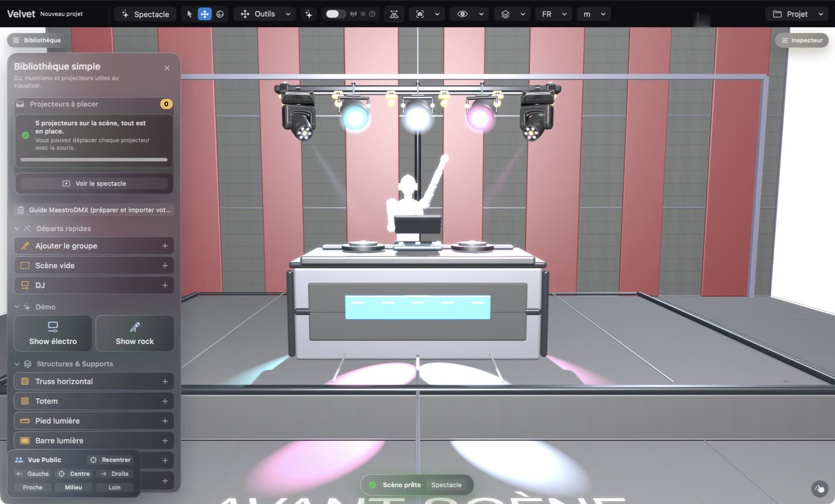Select the orbit globe tool
This screenshot has height=504, width=835.
tap(220, 14)
